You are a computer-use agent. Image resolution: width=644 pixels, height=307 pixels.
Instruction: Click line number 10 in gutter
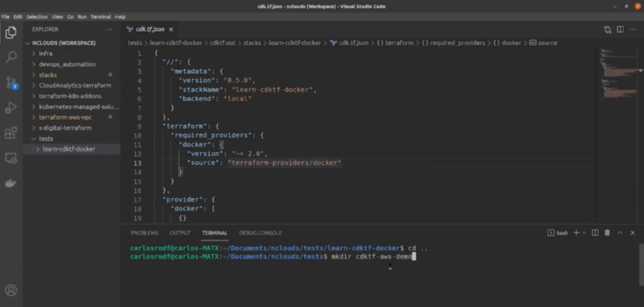pos(137,136)
